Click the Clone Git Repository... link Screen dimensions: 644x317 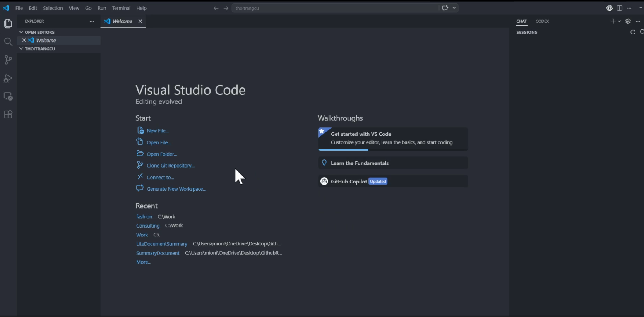coord(171,166)
